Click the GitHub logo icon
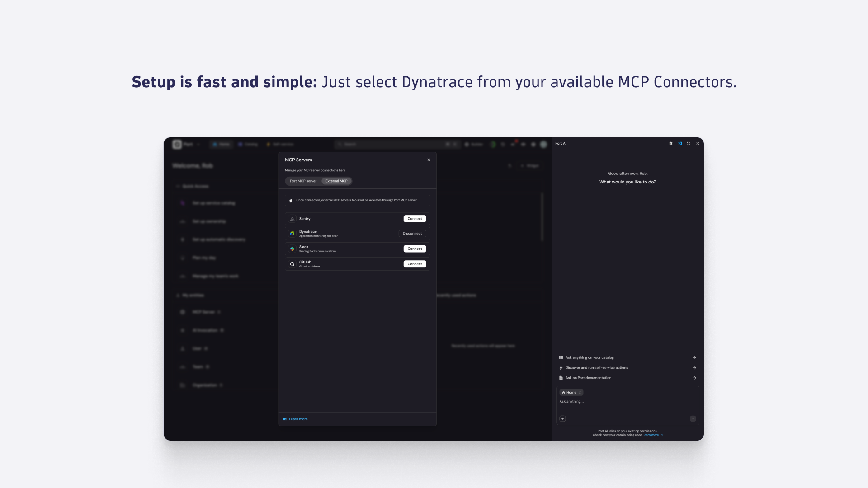The width and height of the screenshot is (868, 488). click(292, 264)
